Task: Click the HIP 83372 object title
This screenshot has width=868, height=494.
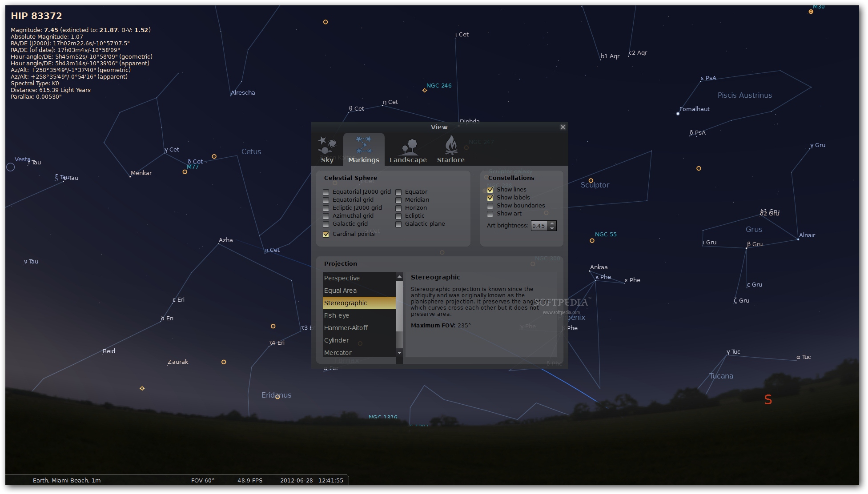Action: coord(36,16)
